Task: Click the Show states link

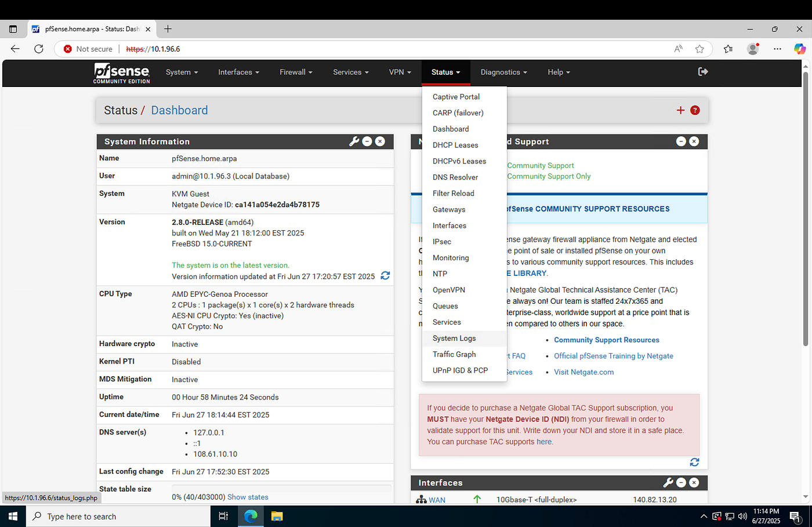Action: point(248,497)
